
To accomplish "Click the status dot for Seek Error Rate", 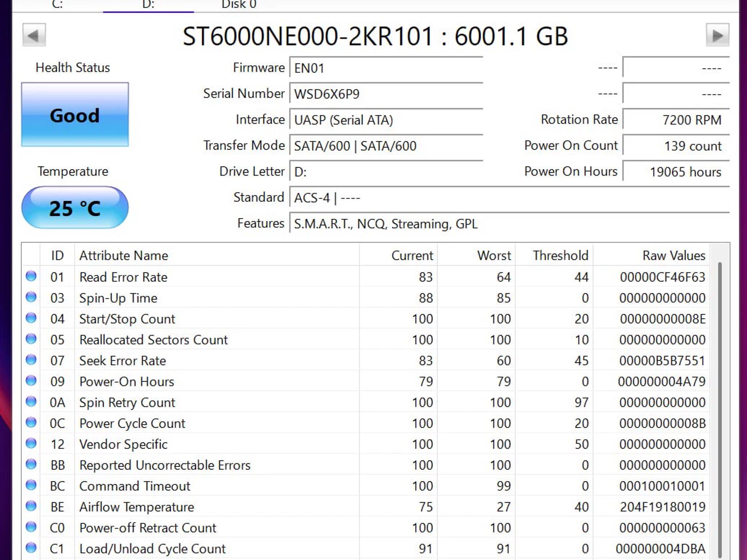I will (31, 359).
